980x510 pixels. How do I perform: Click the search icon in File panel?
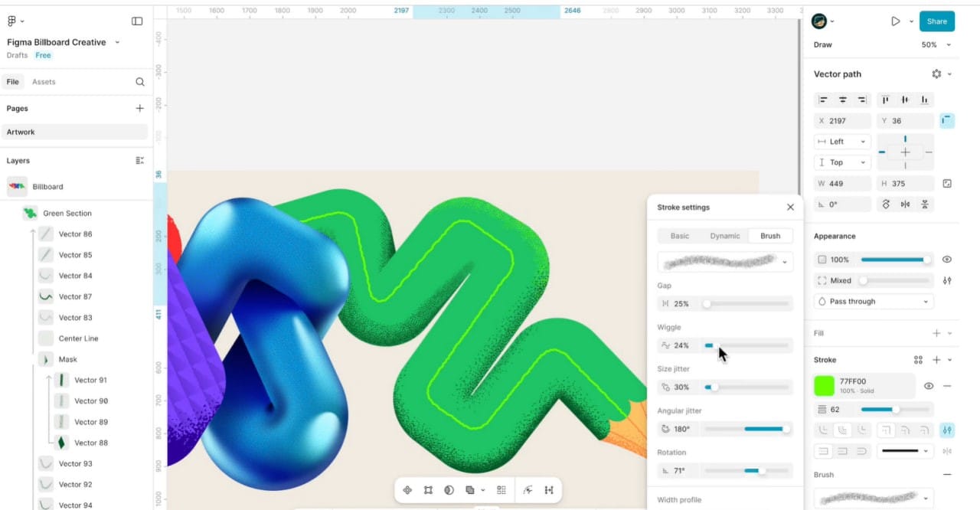(140, 82)
